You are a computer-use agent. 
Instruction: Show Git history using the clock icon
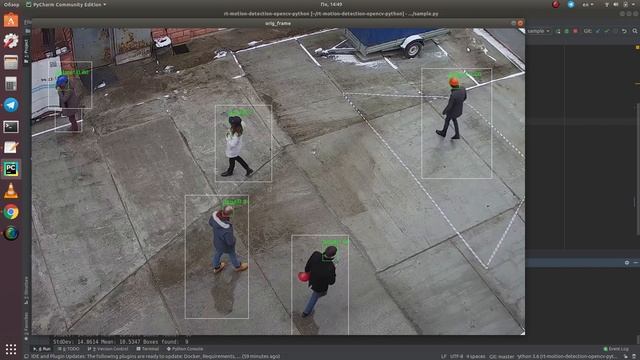pos(615,31)
